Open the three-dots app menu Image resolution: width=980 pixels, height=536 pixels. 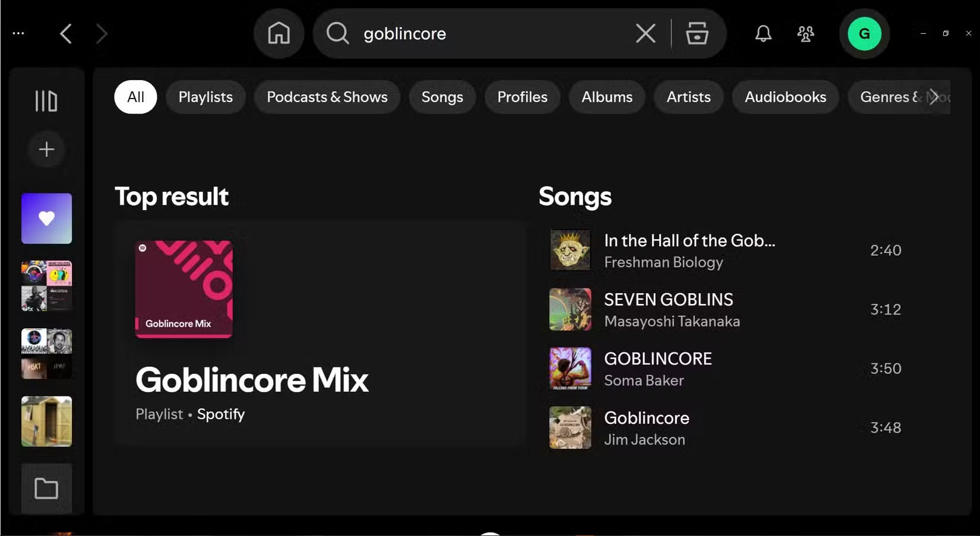pos(18,33)
